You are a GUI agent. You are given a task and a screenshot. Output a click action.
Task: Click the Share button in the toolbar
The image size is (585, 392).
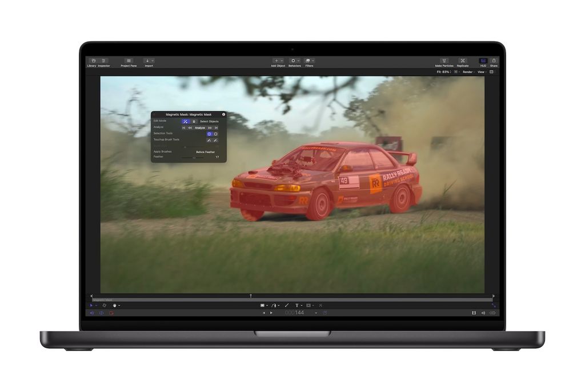[x=494, y=61]
